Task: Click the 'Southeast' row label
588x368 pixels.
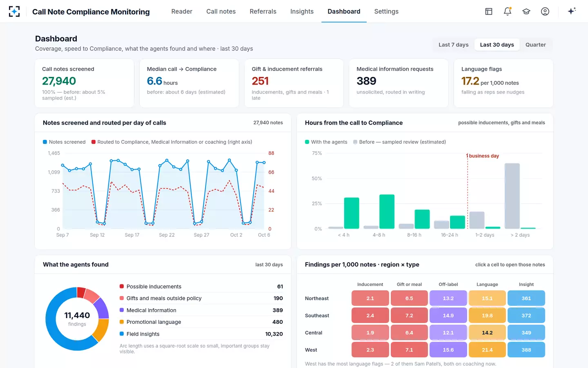Action: pos(317,315)
